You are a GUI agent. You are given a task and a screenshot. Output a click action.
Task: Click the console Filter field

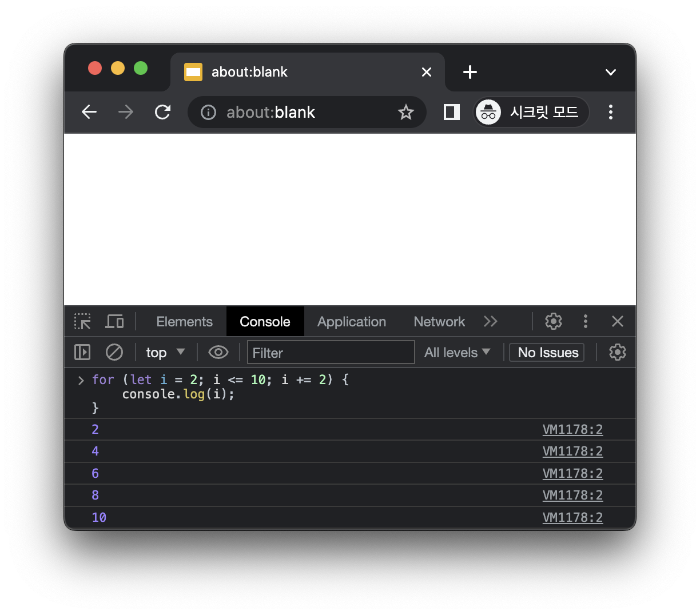(x=331, y=352)
